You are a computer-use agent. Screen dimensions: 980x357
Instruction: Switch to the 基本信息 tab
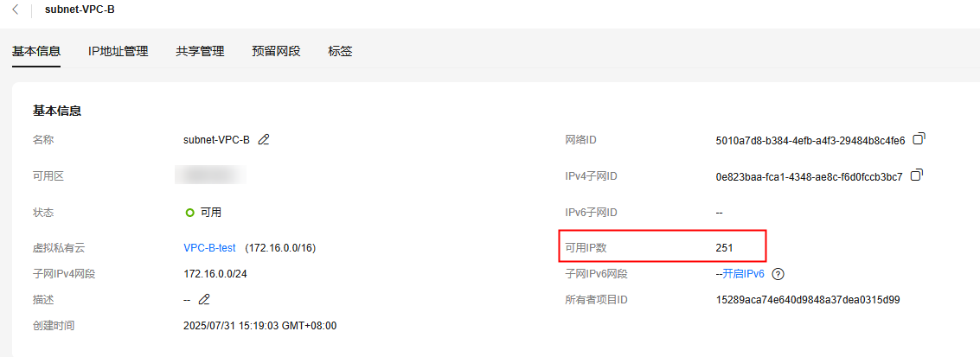click(36, 51)
